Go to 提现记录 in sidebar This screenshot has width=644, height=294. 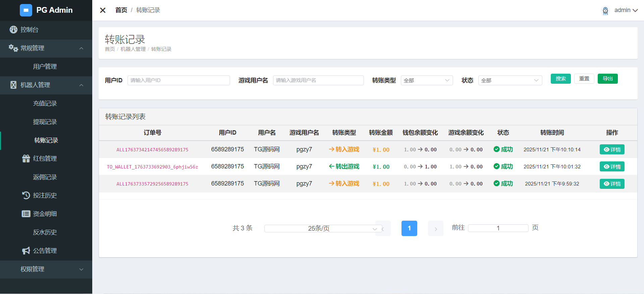45,122
